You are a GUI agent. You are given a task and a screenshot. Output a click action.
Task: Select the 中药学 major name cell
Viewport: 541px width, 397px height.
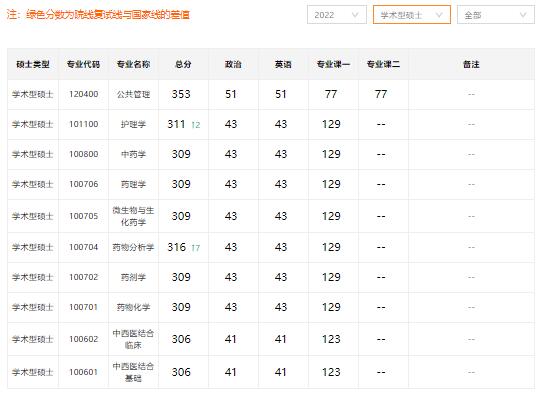(x=134, y=154)
